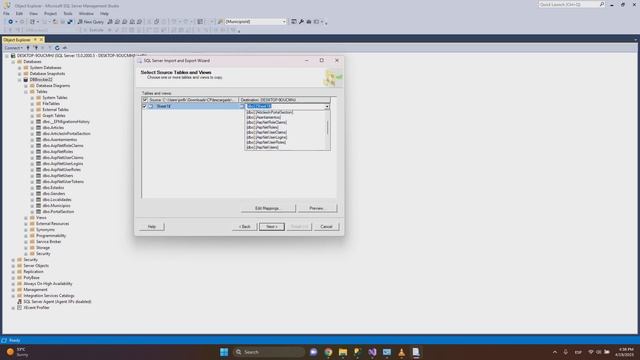Click the Connect dropdown in Object Explorer
The width and height of the screenshot is (640, 360).
14,48
